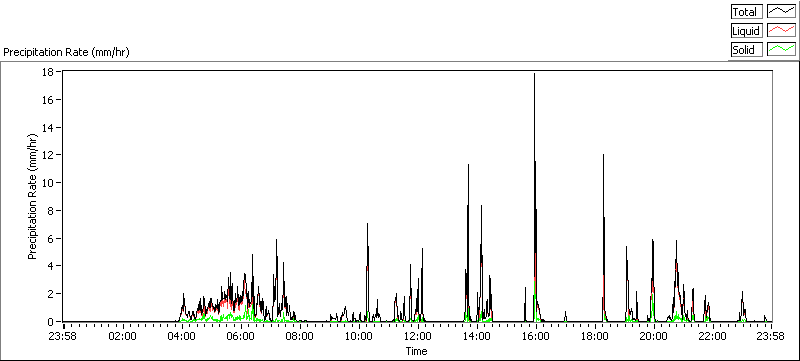Click the Total plot legend label
The height and width of the screenshot is (361, 800).
pyautogui.click(x=746, y=12)
